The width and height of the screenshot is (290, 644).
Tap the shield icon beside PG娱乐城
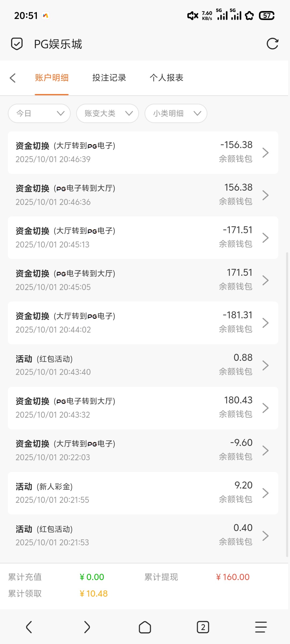(x=17, y=44)
